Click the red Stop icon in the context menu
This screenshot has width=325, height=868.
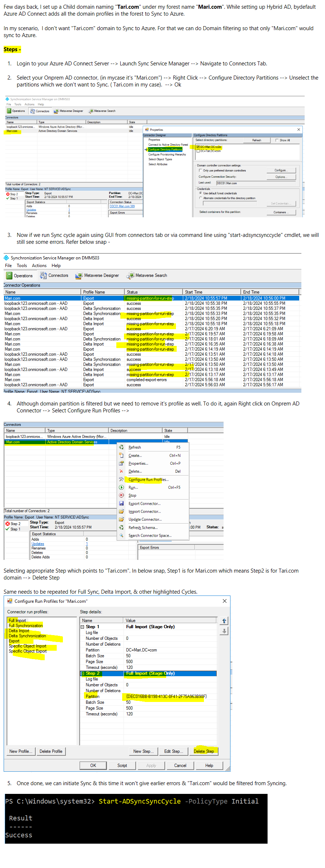click(121, 495)
